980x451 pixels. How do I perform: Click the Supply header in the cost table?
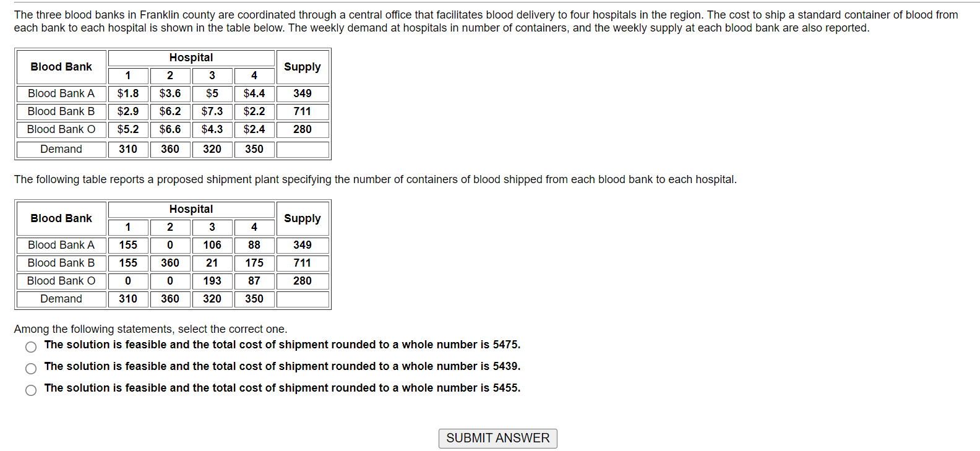click(x=303, y=67)
